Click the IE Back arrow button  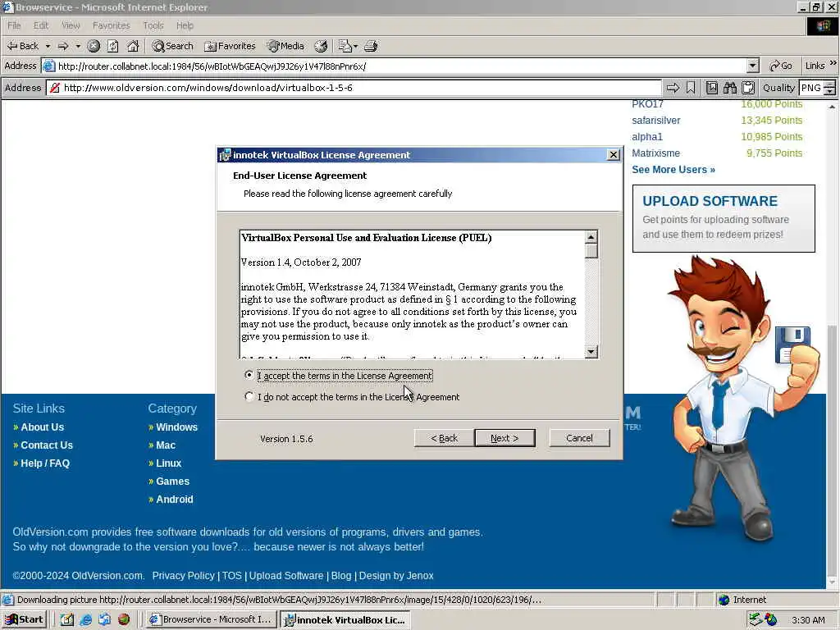[22, 46]
